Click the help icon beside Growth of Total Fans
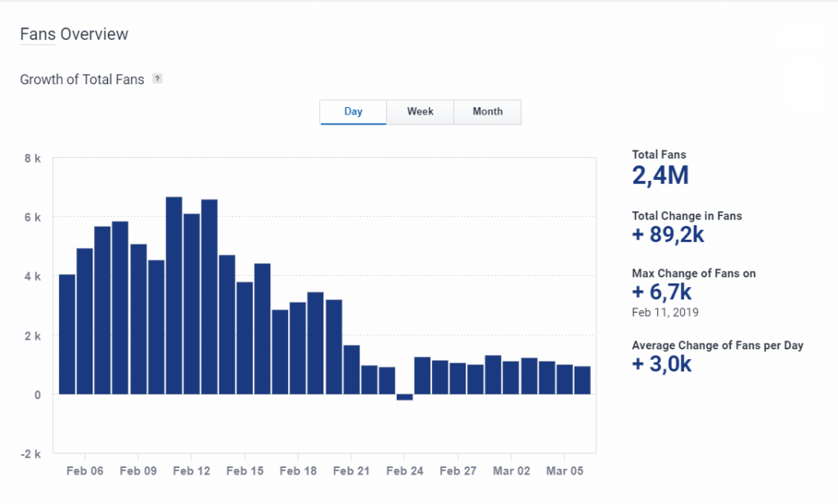 pyautogui.click(x=158, y=79)
